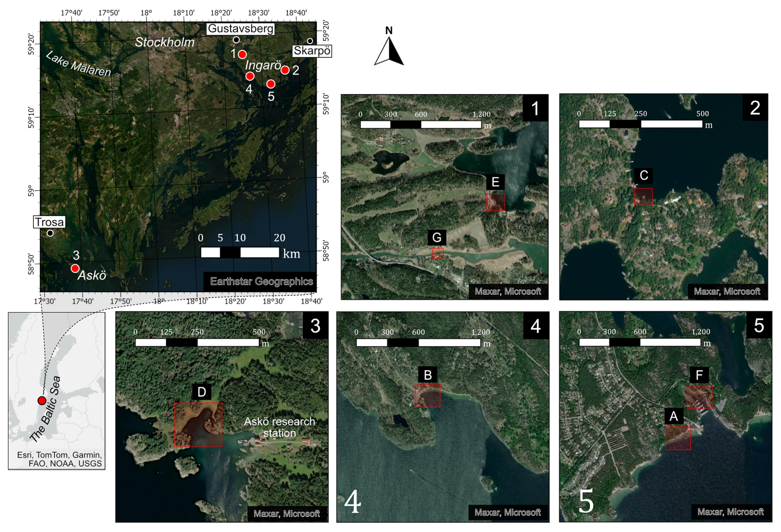Click the Earthstar Geographics attribution label
The image size is (781, 532).
pos(261,281)
